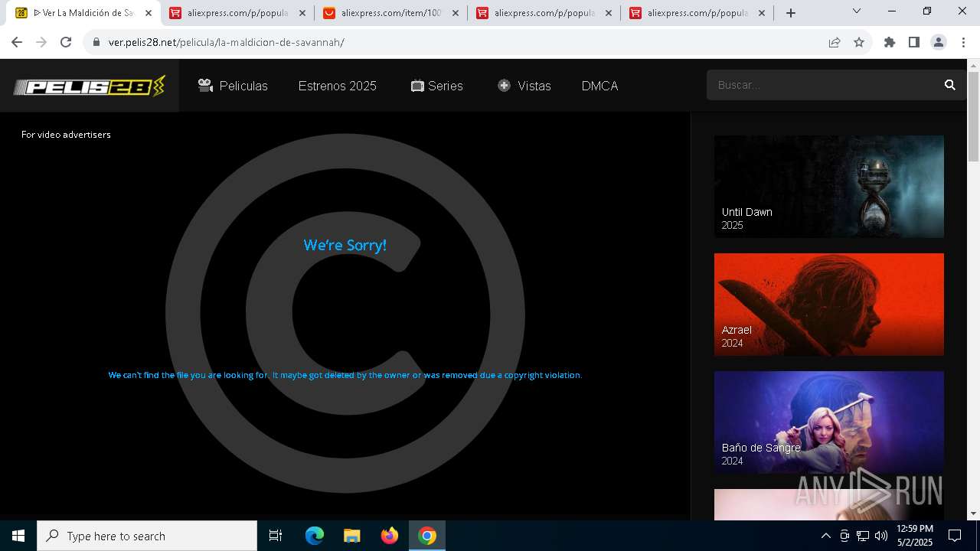Open the Chrome three-dot menu
The image size is (980, 551).
963,42
